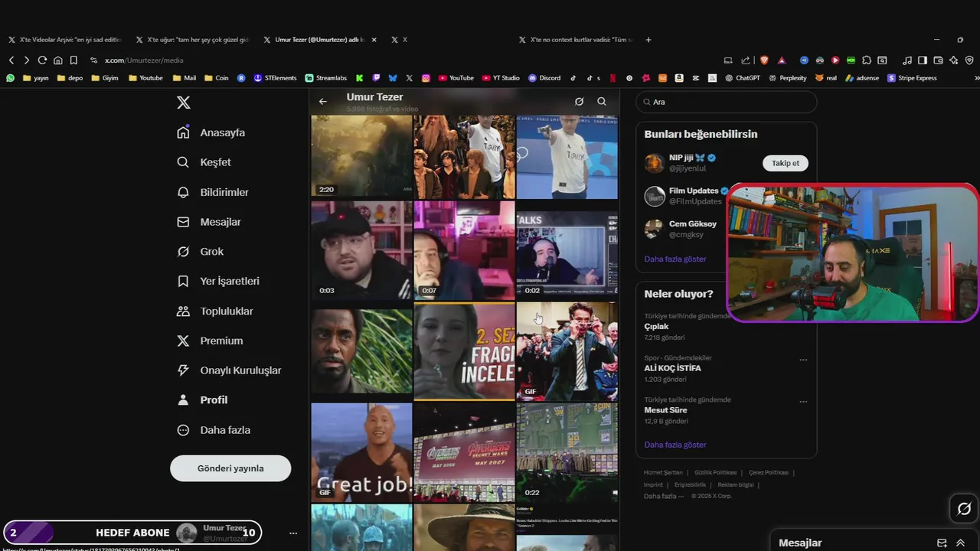Screen dimensions: 980x551
Task: Open Bildirimler notifications
Action: (x=212, y=192)
